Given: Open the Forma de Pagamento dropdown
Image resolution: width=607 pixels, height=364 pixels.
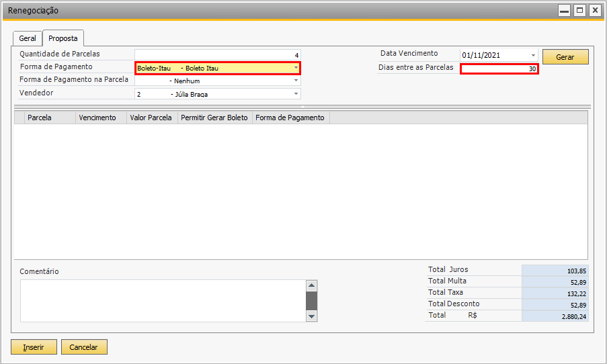Looking at the screenshot, I should point(296,68).
